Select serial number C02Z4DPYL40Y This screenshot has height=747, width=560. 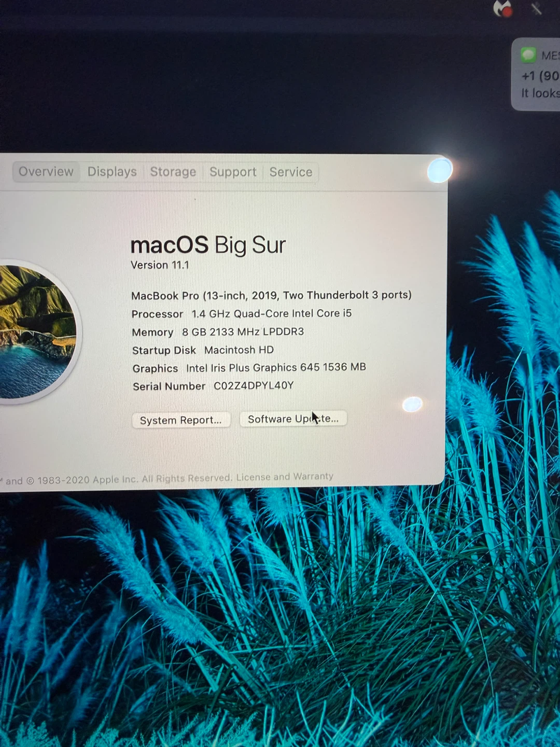(x=254, y=385)
